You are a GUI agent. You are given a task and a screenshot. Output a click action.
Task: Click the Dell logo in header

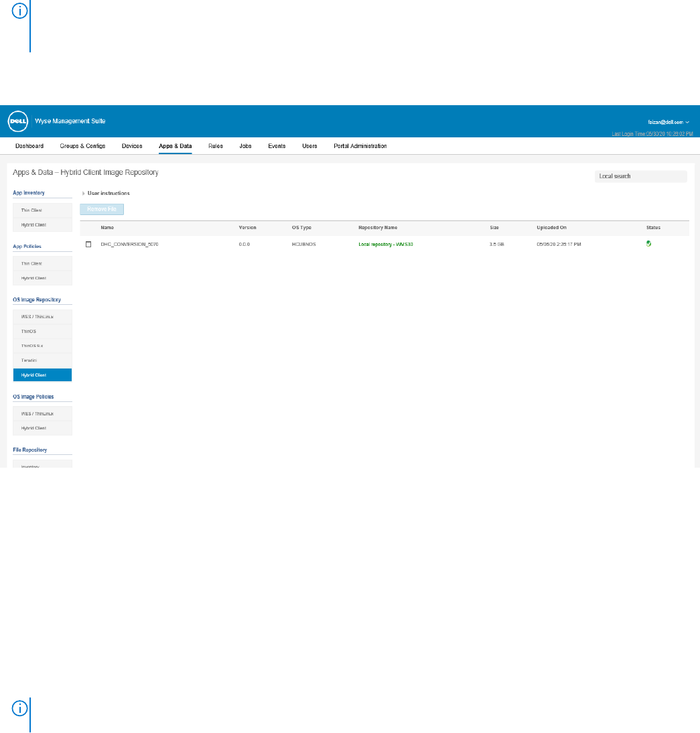(17, 121)
